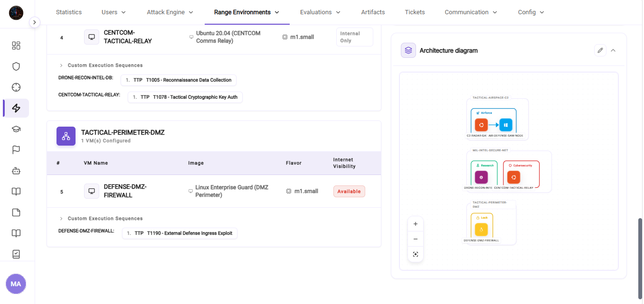644x304 pixels.
Task: Select the AIR-DEFENSE-SAM-NODE Windows node
Action: [x=506, y=125]
